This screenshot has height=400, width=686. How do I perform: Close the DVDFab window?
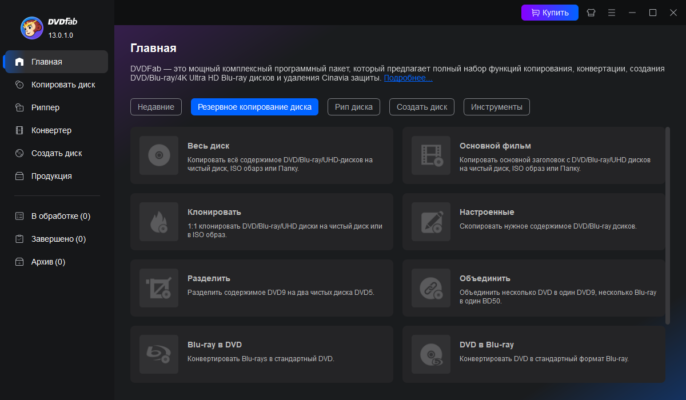pos(673,13)
